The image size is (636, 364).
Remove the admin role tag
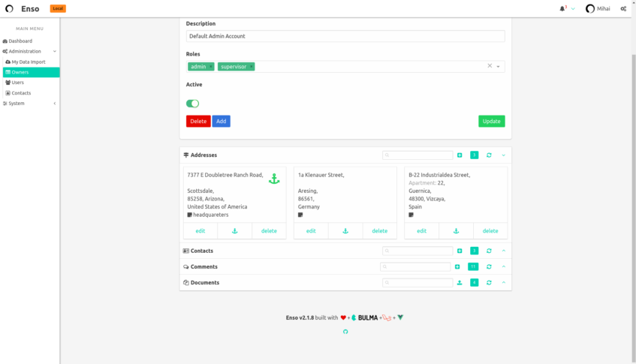[211, 67]
